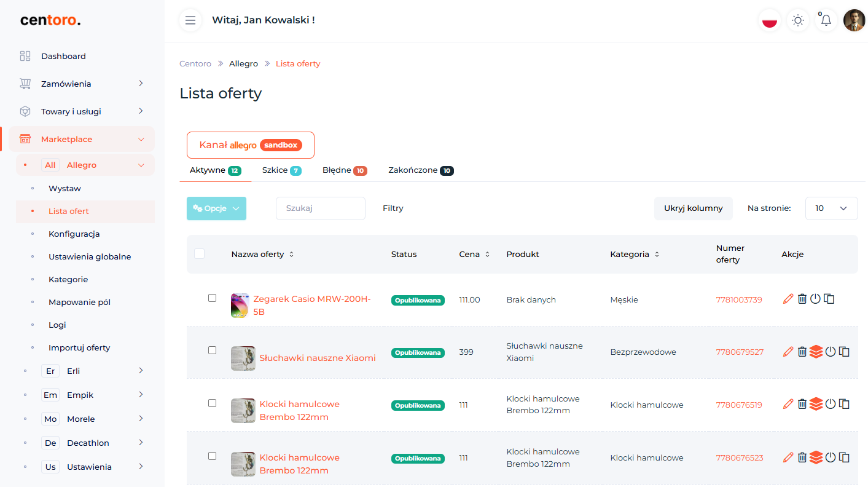Click the hamburger menu toggle icon
This screenshot has width=868, height=487.
pyautogui.click(x=190, y=20)
